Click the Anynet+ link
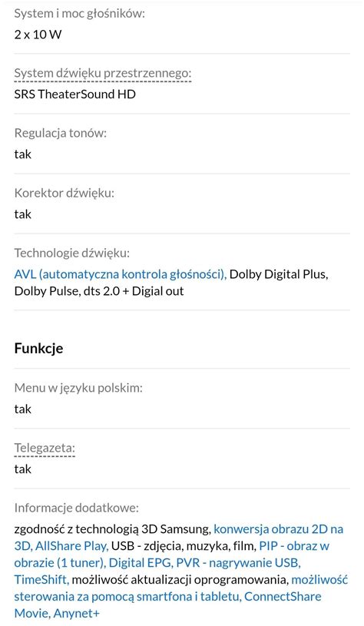 [76, 613]
